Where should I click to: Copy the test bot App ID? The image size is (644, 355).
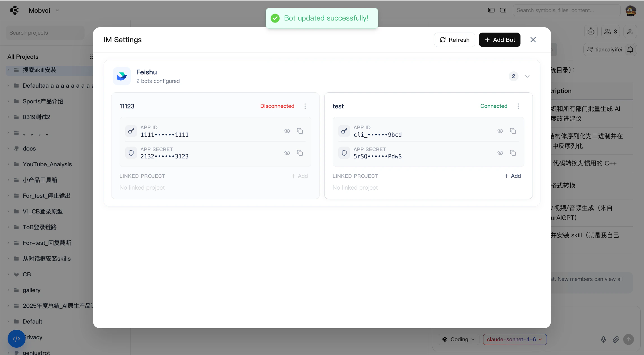click(x=513, y=131)
